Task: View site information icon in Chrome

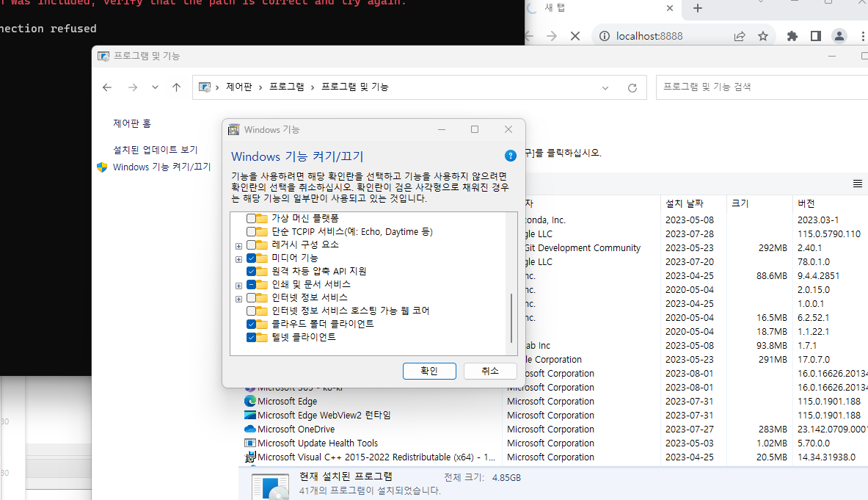Action: click(x=605, y=36)
